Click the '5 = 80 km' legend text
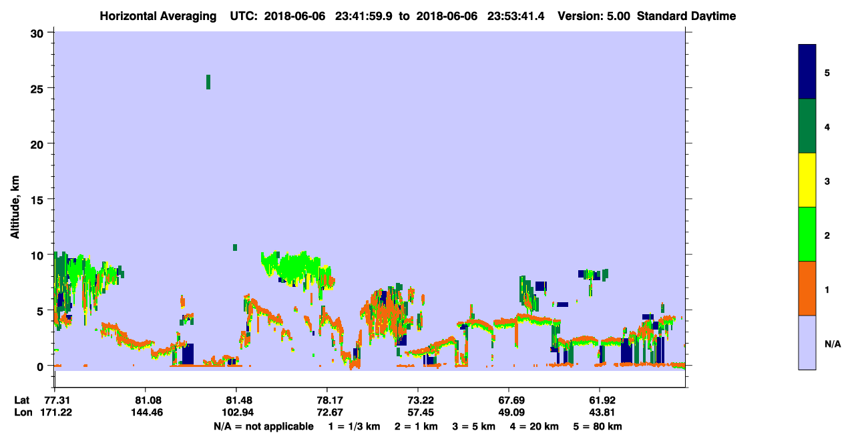868x445 pixels. (598, 426)
